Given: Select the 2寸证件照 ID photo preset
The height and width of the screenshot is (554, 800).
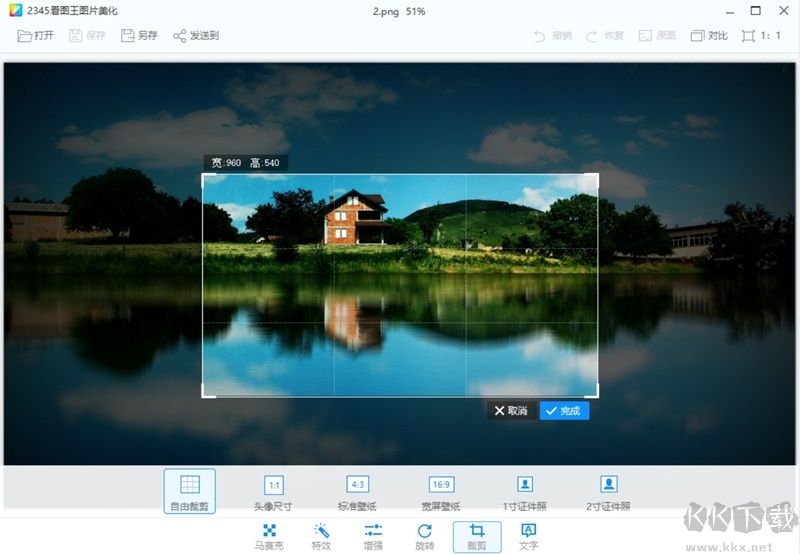Looking at the screenshot, I should click(x=608, y=490).
